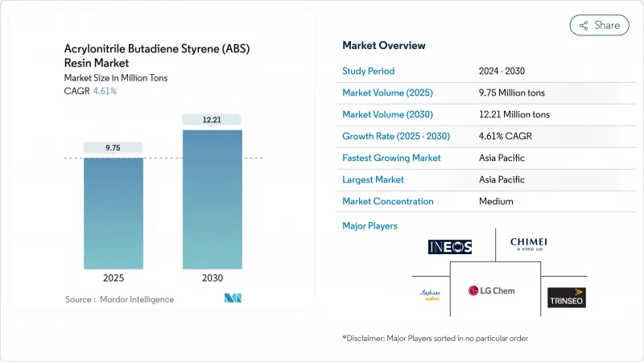Click the Market Concentration row label

point(388,201)
